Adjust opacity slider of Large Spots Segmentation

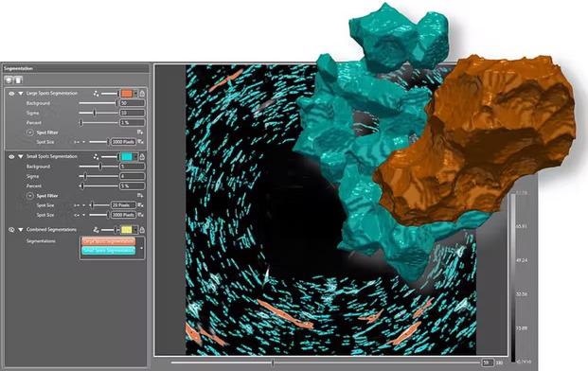[x=110, y=94]
